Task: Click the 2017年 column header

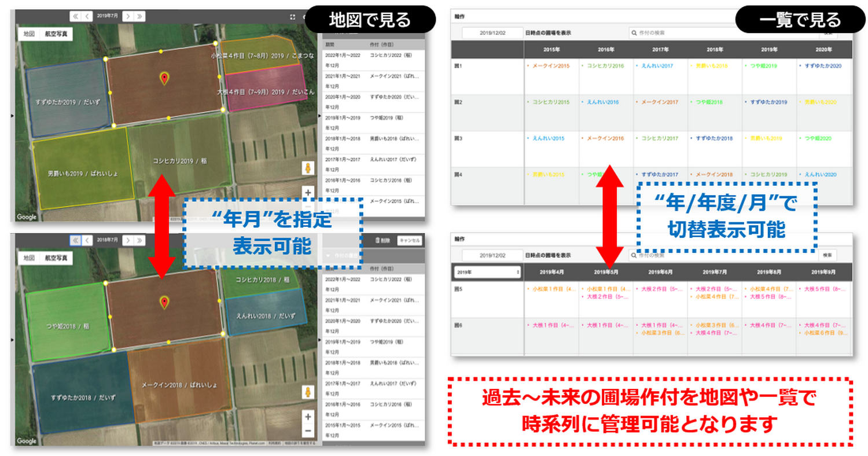Action: pos(660,50)
